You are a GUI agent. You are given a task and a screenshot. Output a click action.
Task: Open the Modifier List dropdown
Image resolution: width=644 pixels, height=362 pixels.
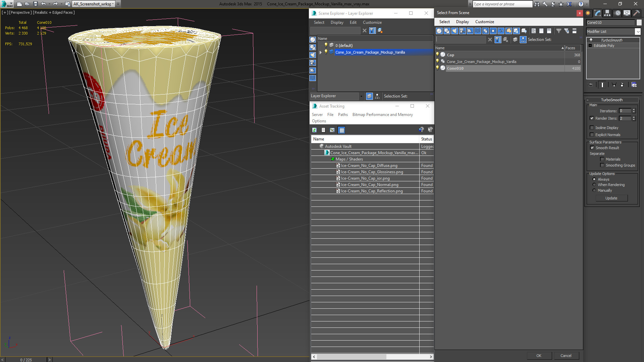coord(638,32)
